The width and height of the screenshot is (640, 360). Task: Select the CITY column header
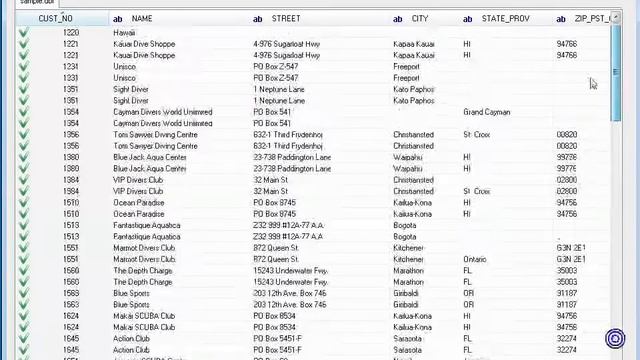420,19
